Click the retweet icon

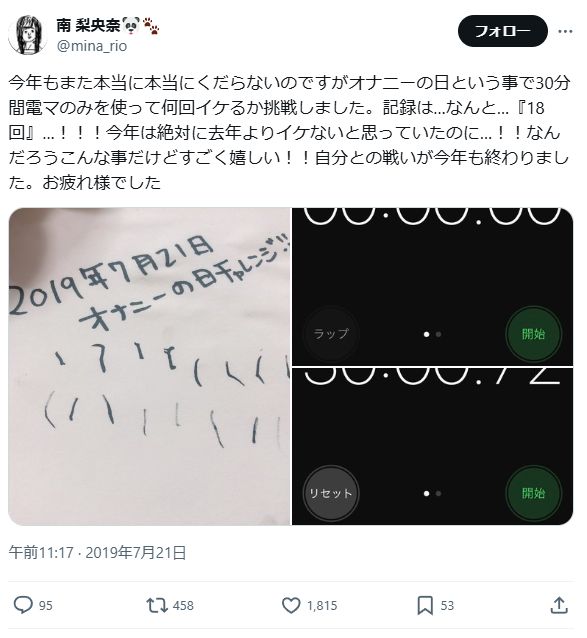click(157, 605)
